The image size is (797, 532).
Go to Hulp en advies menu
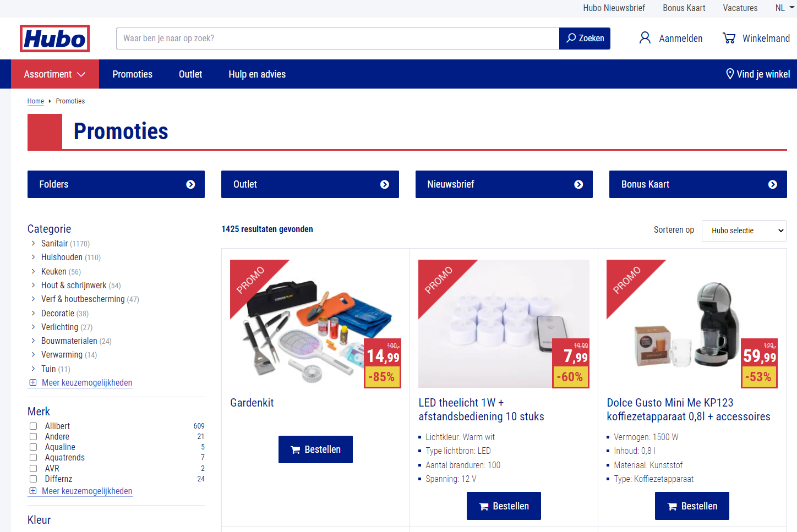point(257,74)
